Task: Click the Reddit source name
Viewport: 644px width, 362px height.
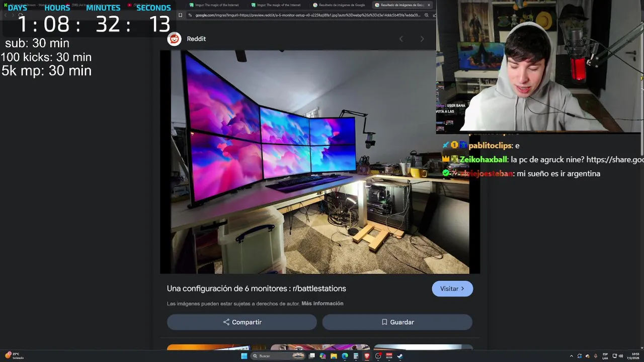Action: (x=196, y=39)
